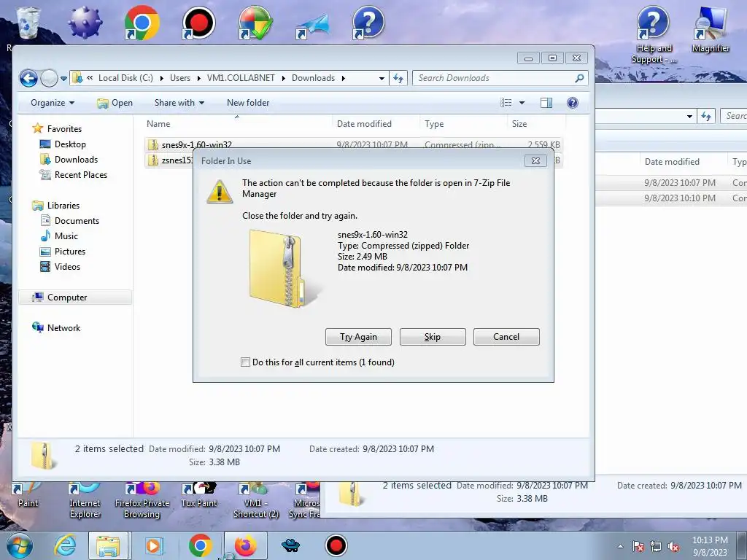Open Desktop in Favorites
This screenshot has height=560, width=747.
(x=70, y=144)
